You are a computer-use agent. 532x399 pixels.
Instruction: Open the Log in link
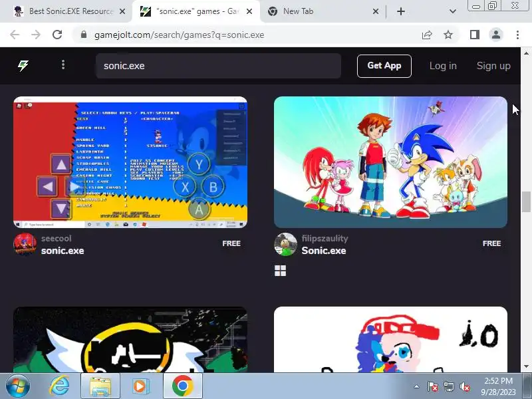pyautogui.click(x=443, y=66)
